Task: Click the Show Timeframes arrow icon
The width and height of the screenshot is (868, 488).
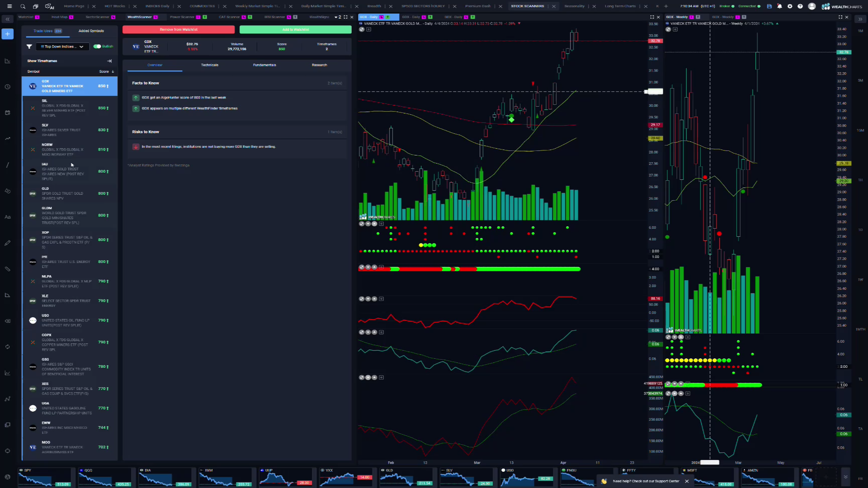Action: 109,61
